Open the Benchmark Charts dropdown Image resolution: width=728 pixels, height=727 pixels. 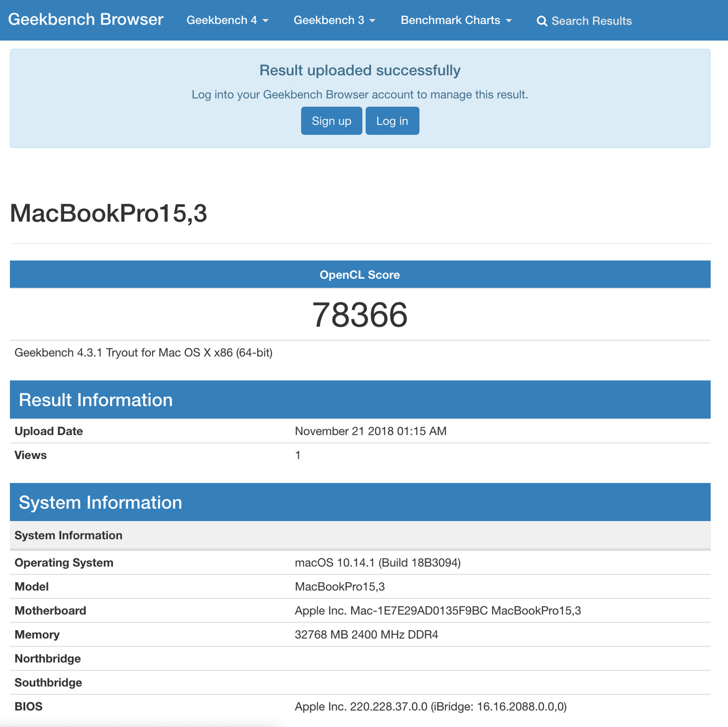click(x=456, y=20)
